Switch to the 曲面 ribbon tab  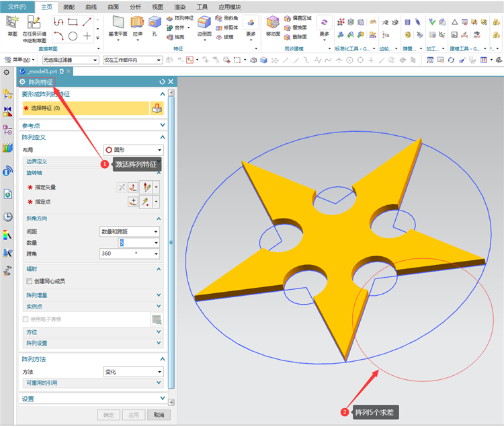pos(113,7)
